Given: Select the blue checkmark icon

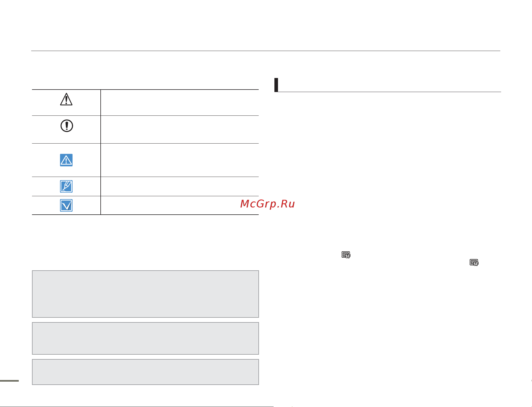Looking at the screenshot, I should pos(66,206).
